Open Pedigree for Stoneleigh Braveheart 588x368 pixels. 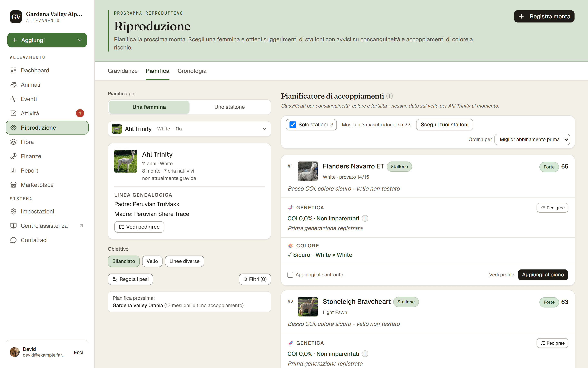[552, 343]
